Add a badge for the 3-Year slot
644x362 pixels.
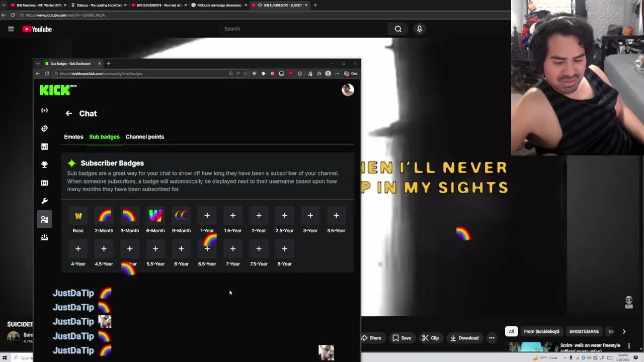[310, 216]
